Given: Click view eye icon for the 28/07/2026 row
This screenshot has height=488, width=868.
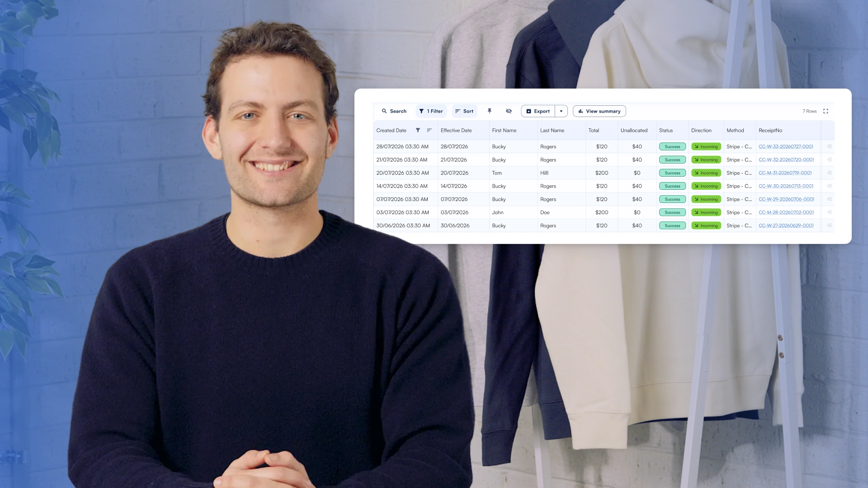Looking at the screenshot, I should 830,146.
